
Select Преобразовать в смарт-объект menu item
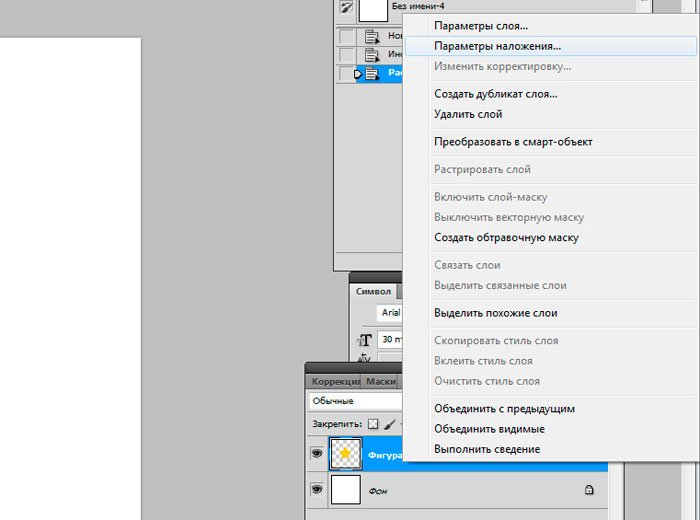click(x=513, y=142)
